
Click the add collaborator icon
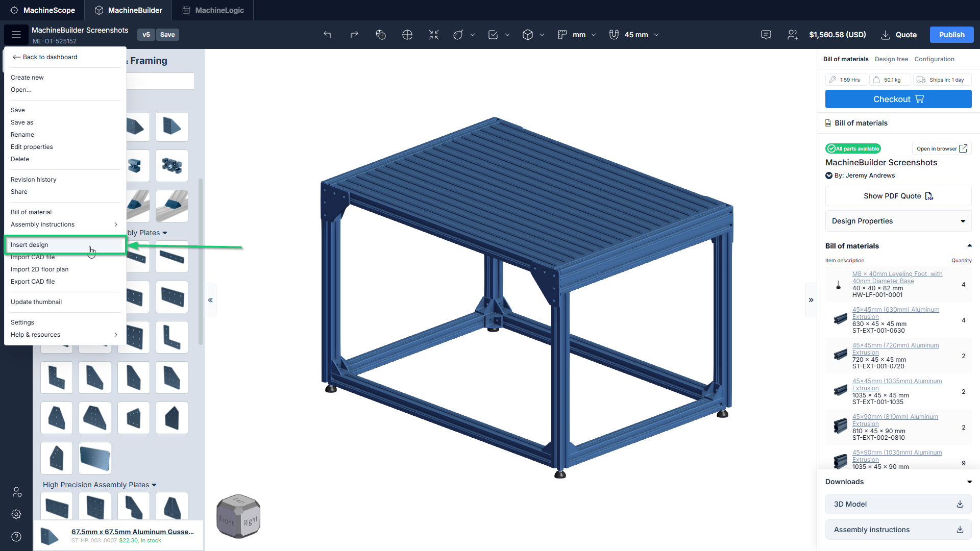tap(792, 35)
